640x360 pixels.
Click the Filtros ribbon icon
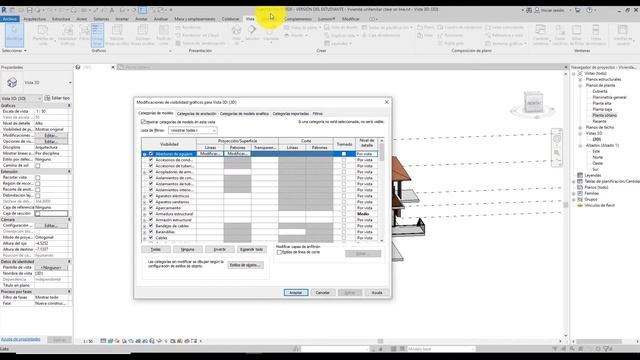(x=84, y=33)
